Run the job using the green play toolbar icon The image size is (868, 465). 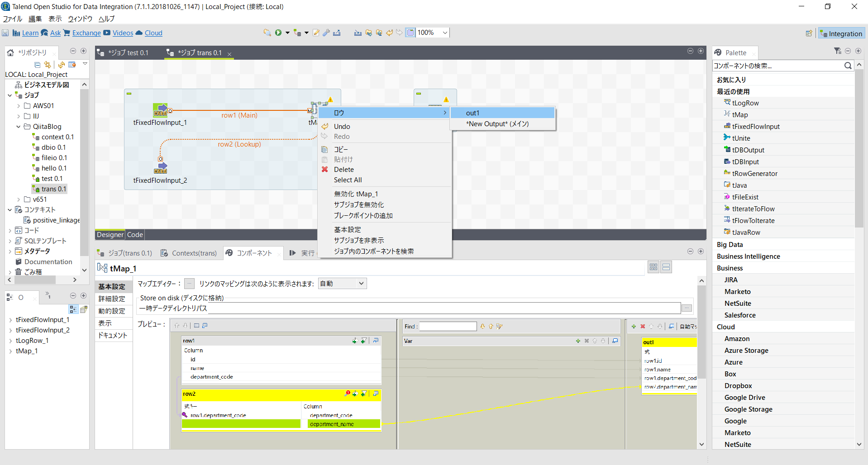coord(278,33)
